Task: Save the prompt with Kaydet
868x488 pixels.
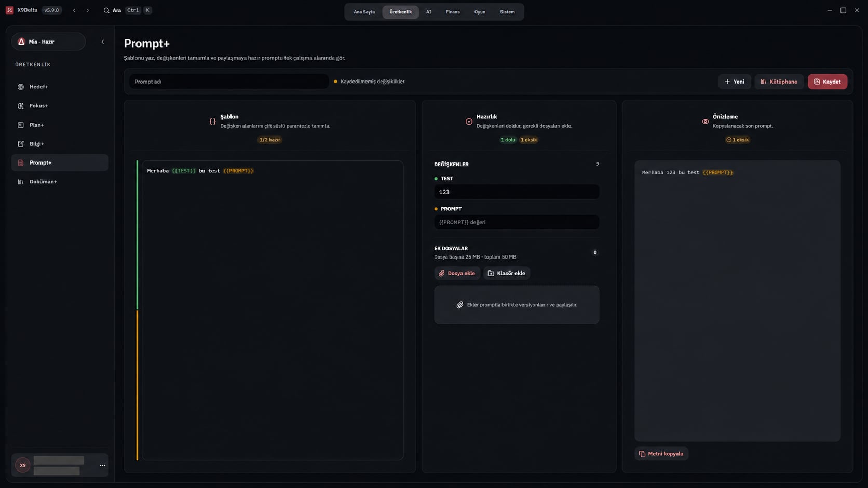Action: click(x=828, y=82)
